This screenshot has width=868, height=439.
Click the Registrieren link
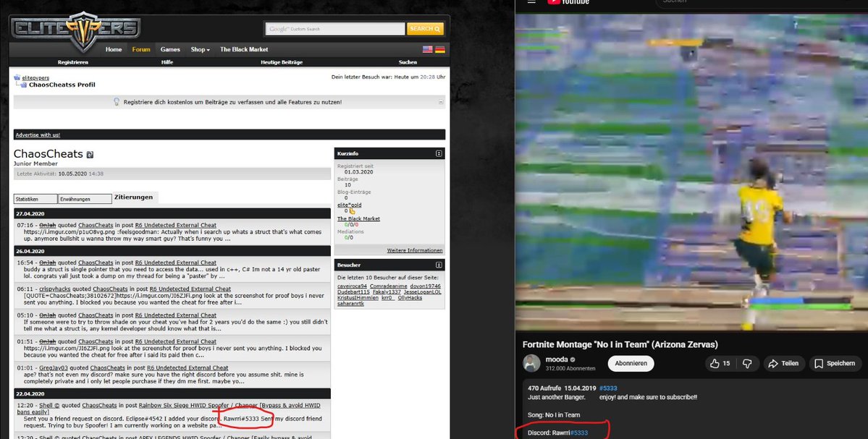[72, 62]
